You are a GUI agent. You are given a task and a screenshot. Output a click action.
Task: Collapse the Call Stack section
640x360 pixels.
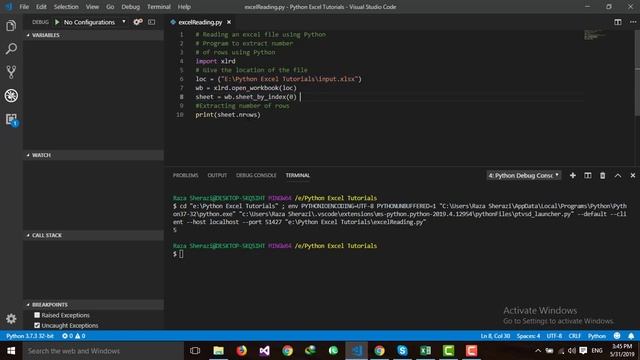(x=93, y=235)
